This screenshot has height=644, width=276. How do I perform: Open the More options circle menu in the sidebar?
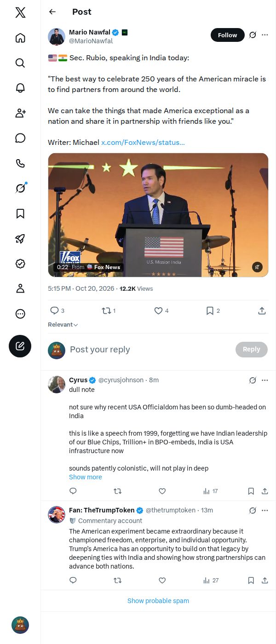coord(20,314)
